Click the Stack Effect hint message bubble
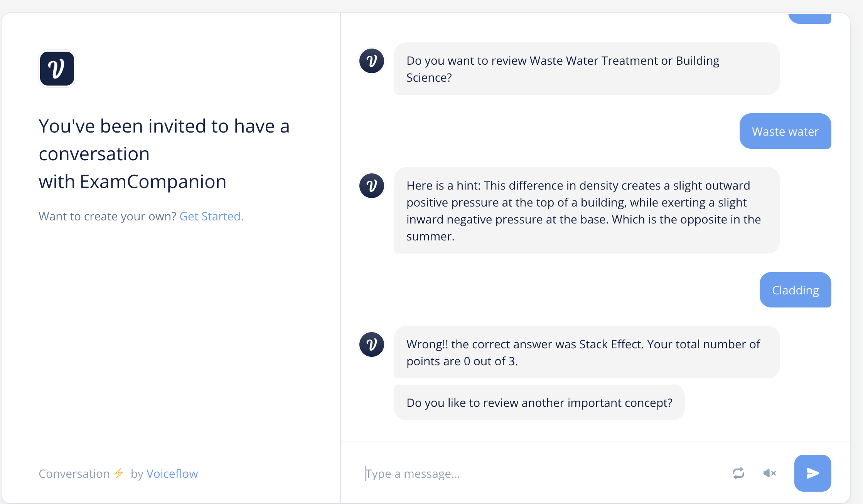The image size is (863, 504). pyautogui.click(x=586, y=211)
